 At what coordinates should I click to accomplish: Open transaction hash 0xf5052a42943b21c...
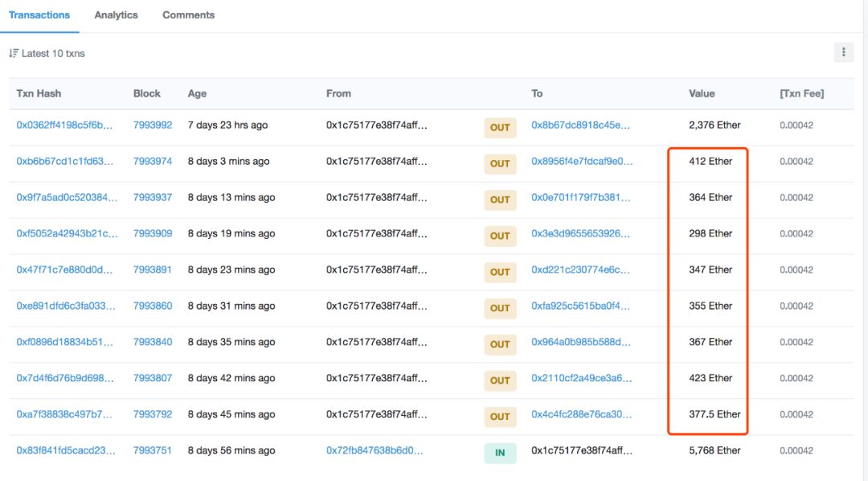tap(67, 233)
